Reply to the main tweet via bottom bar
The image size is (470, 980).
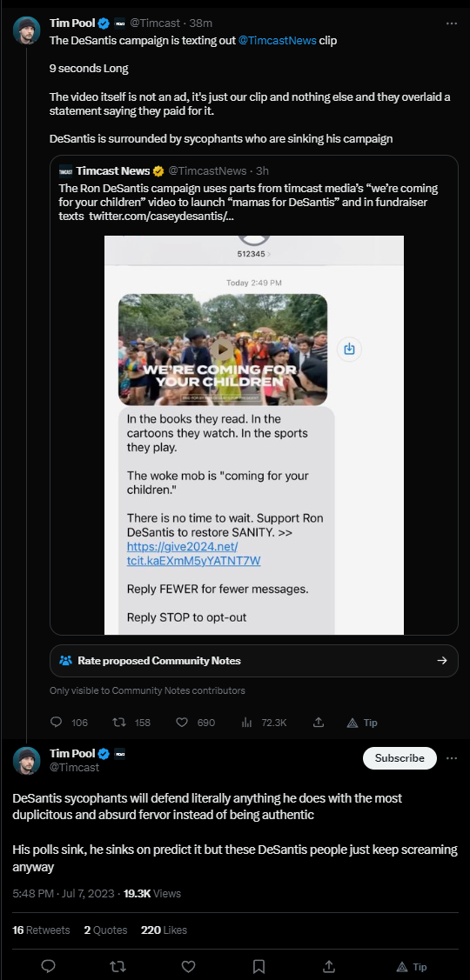pos(48,966)
